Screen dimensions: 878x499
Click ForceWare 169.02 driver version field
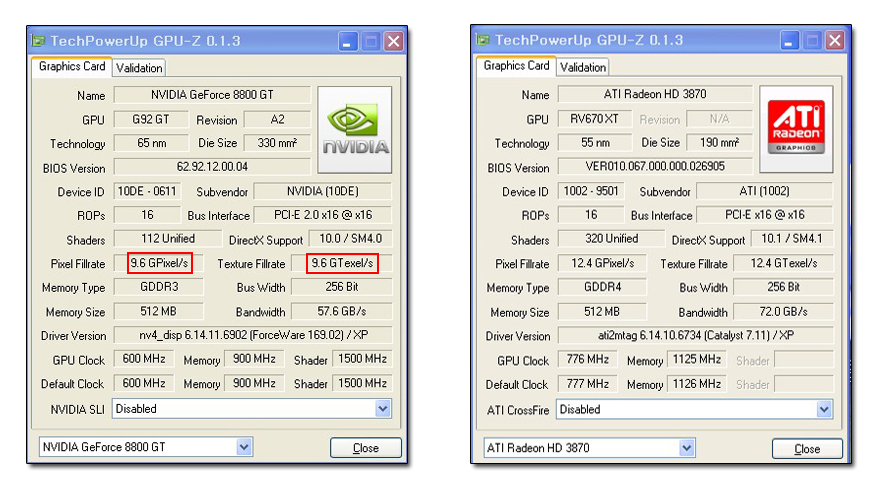tap(253, 335)
